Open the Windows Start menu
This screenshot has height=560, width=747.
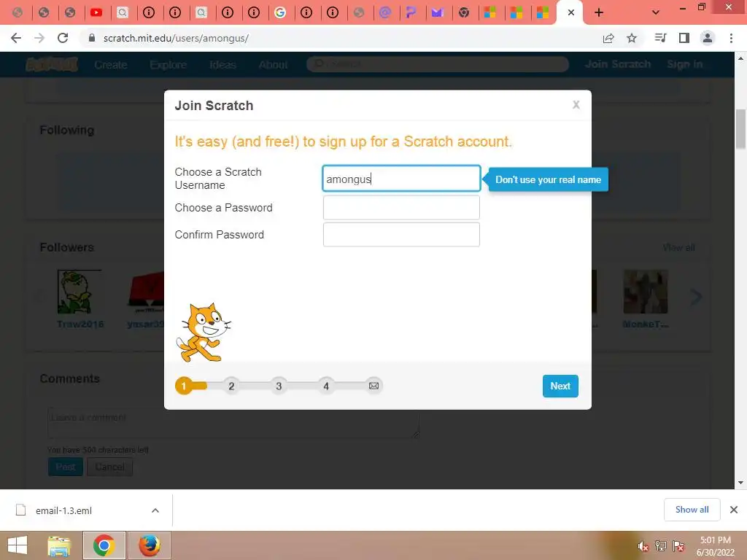click(x=18, y=545)
